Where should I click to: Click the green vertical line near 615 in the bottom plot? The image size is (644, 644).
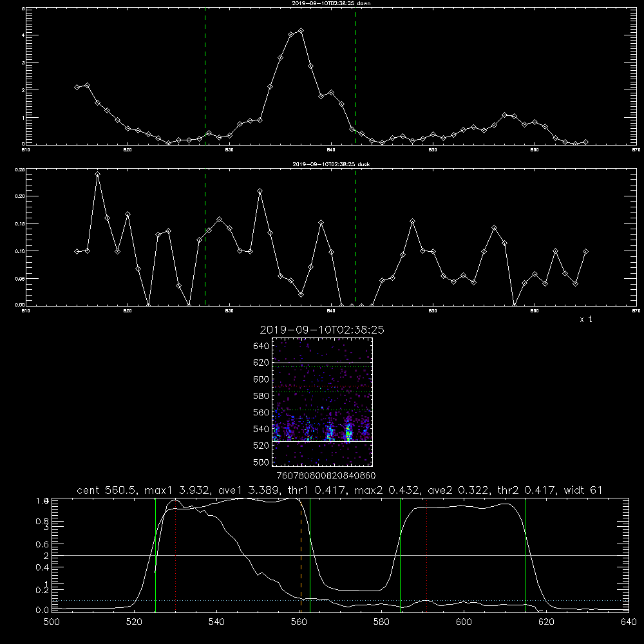tap(526, 554)
